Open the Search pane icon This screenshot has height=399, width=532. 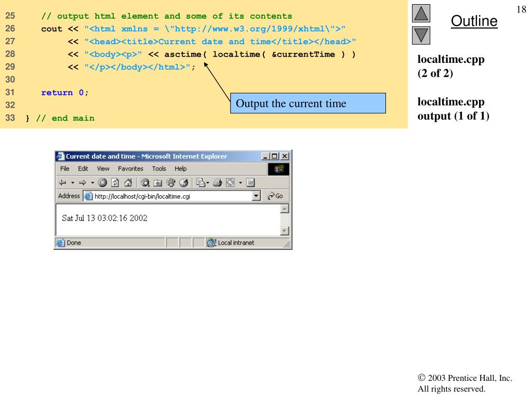(x=145, y=183)
